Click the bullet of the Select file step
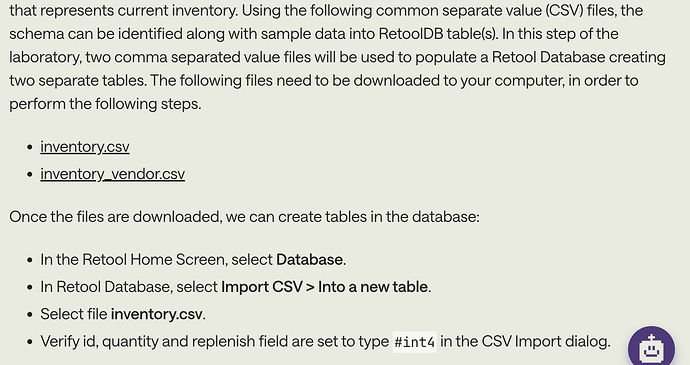This screenshot has width=690, height=365. [x=29, y=314]
